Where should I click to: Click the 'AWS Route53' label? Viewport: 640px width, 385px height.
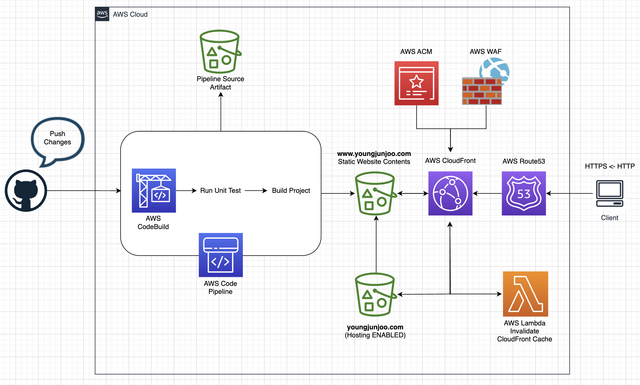[524, 161]
